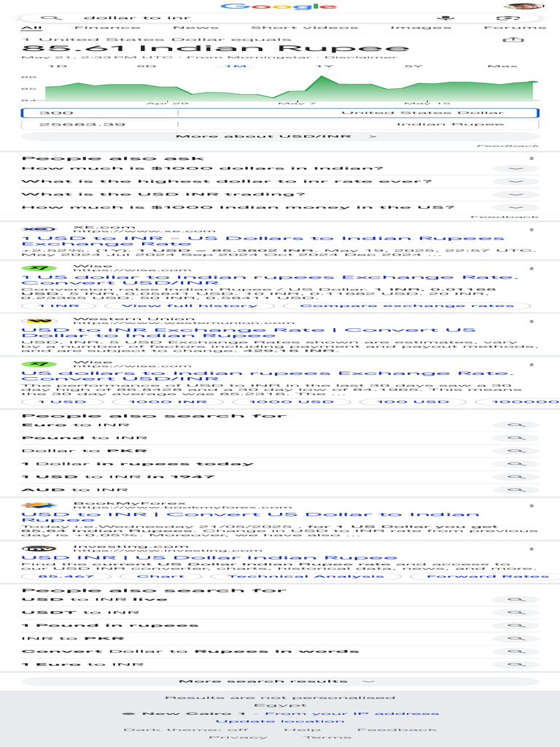Viewport: 560px width, 747px height.
Task: Click the USD/INR exchange rate chart
Action: (292, 88)
